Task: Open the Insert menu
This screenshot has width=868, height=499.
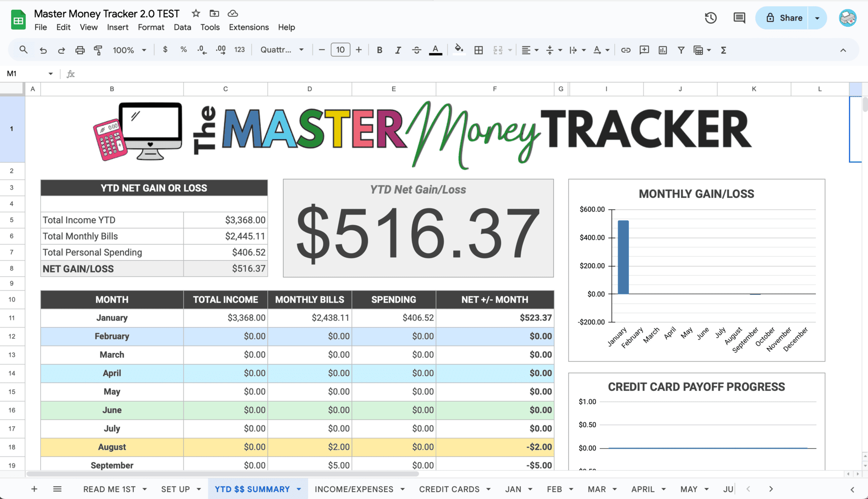Action: tap(117, 27)
